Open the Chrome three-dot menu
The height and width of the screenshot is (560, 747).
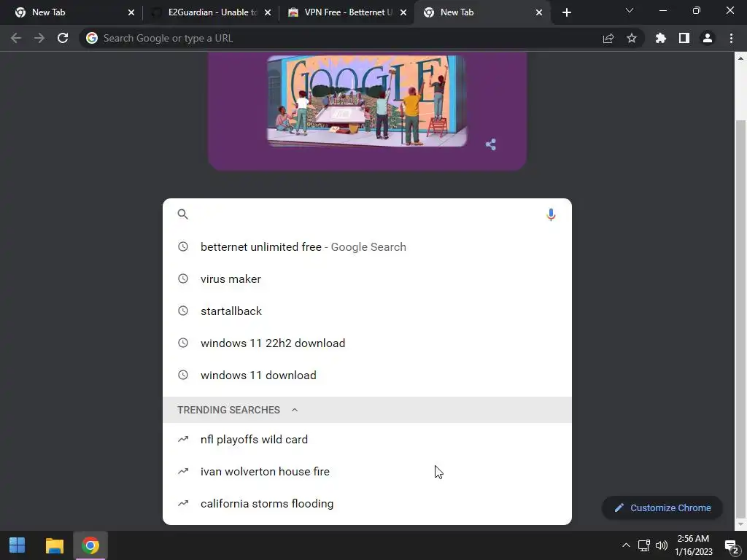731,38
